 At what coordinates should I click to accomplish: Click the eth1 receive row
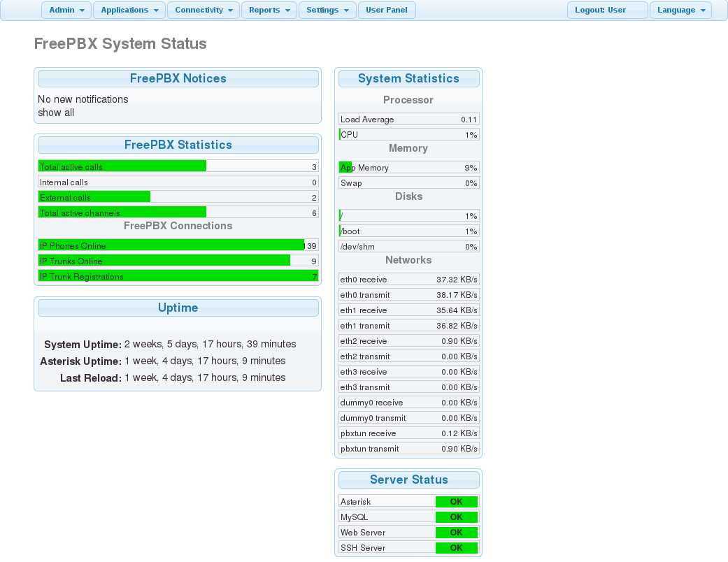point(408,310)
